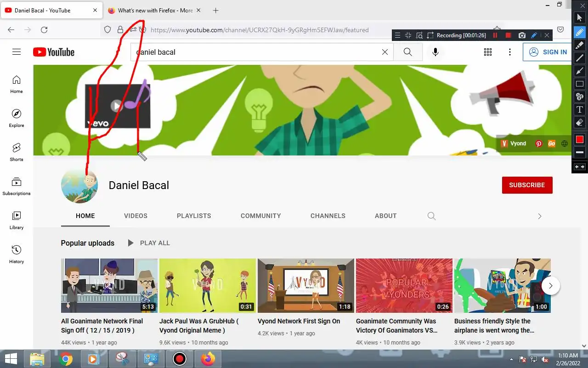This screenshot has height=368, width=588.
Task: Clear the search box with X
Action: [385, 52]
